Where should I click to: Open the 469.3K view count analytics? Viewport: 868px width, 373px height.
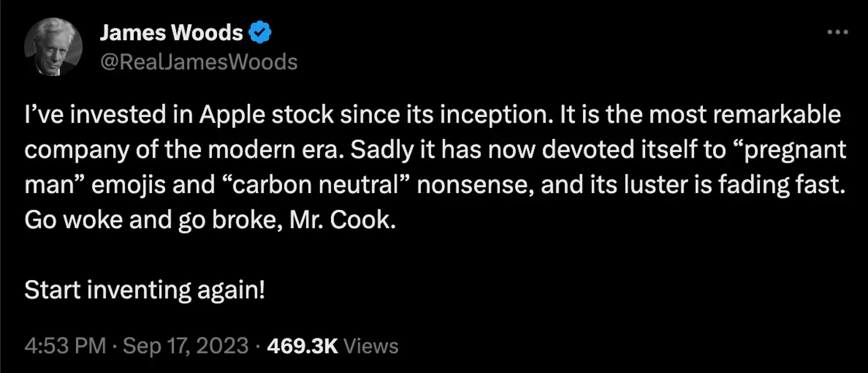[x=302, y=346]
